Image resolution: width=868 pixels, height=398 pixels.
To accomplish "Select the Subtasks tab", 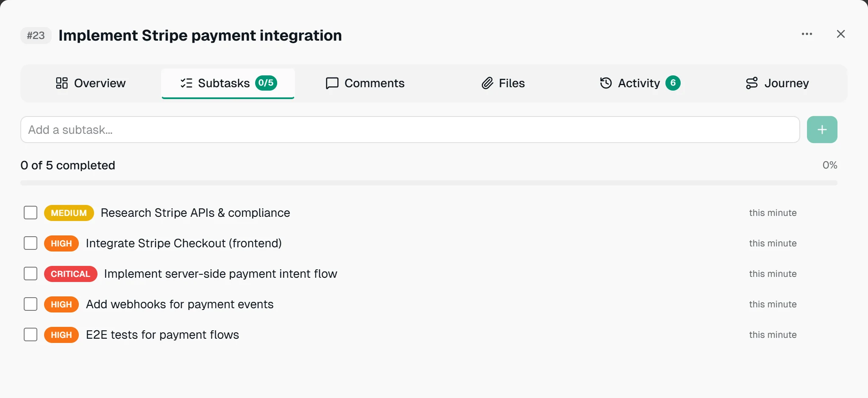I will pos(228,83).
